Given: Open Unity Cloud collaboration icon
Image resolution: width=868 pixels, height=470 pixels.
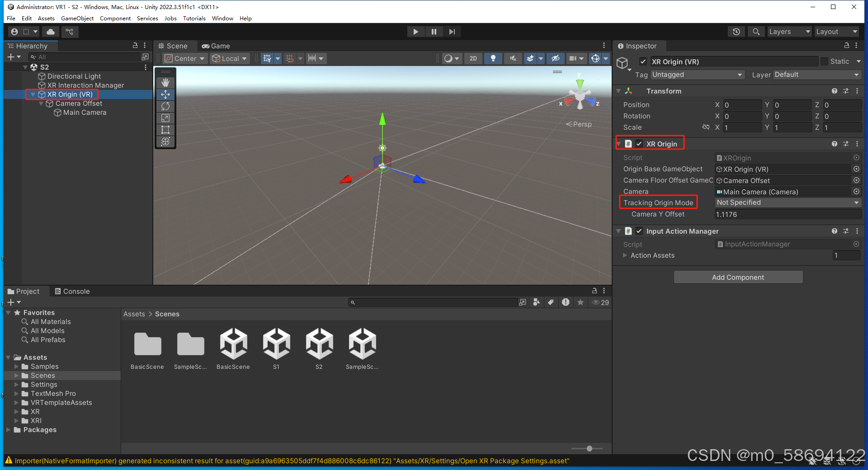Looking at the screenshot, I should coord(50,32).
